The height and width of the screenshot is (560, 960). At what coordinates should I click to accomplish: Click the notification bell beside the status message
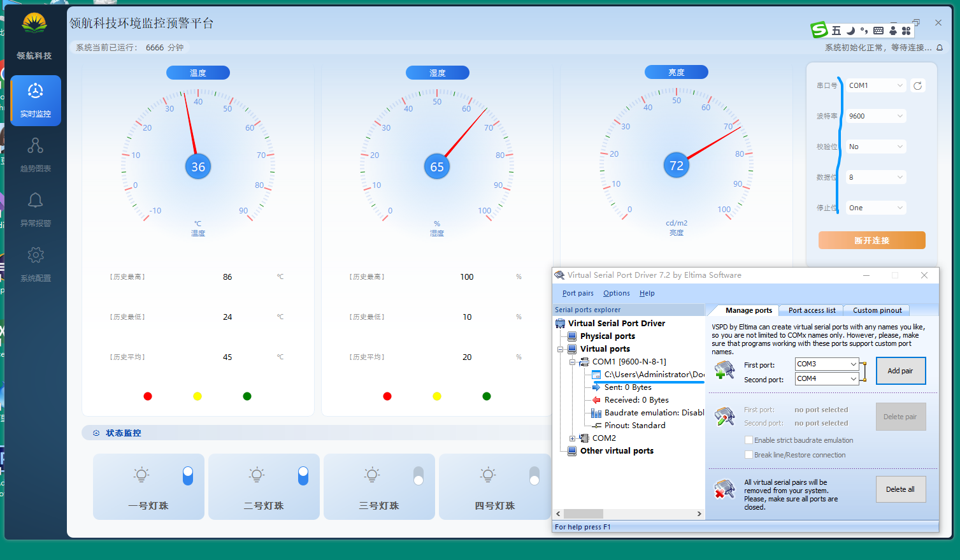(x=939, y=48)
